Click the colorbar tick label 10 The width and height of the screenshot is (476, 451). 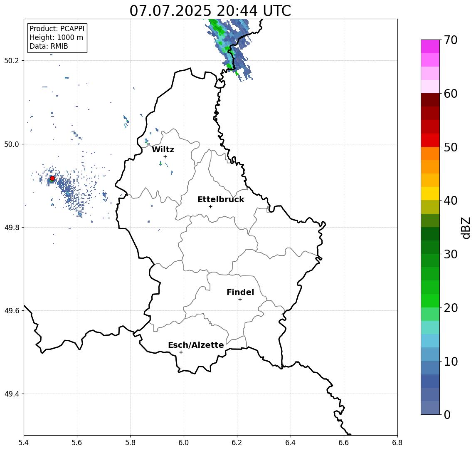click(x=451, y=361)
